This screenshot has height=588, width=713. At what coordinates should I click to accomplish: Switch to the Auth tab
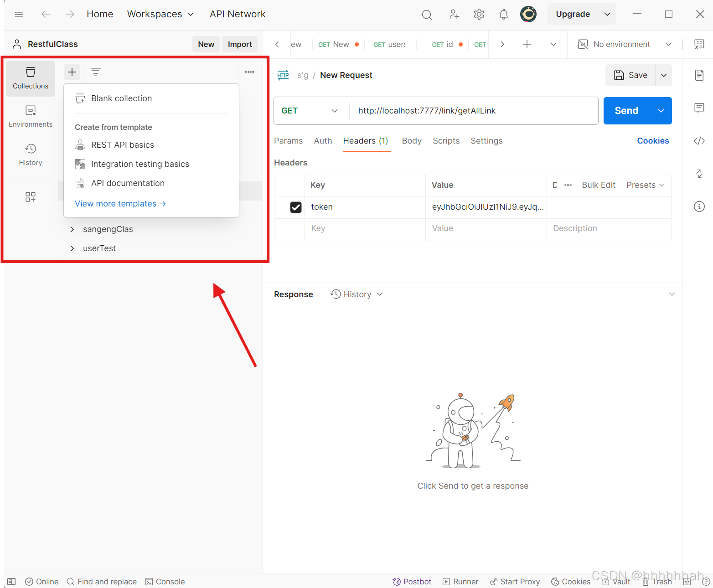click(x=323, y=141)
